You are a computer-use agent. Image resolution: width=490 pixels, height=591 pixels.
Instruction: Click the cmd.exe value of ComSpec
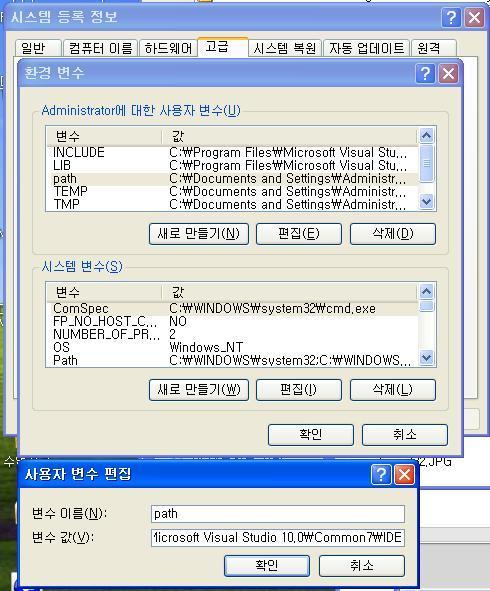[273, 308]
